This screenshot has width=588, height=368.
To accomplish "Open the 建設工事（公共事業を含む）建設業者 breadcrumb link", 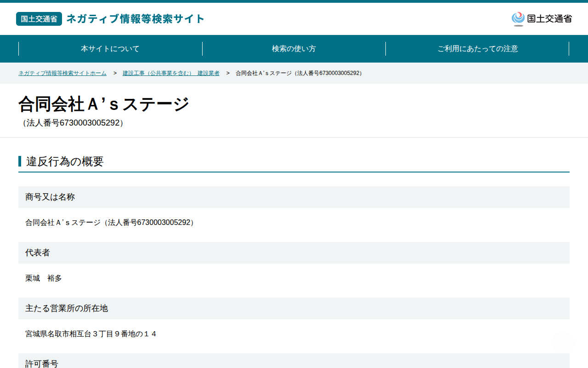I will pyautogui.click(x=171, y=73).
